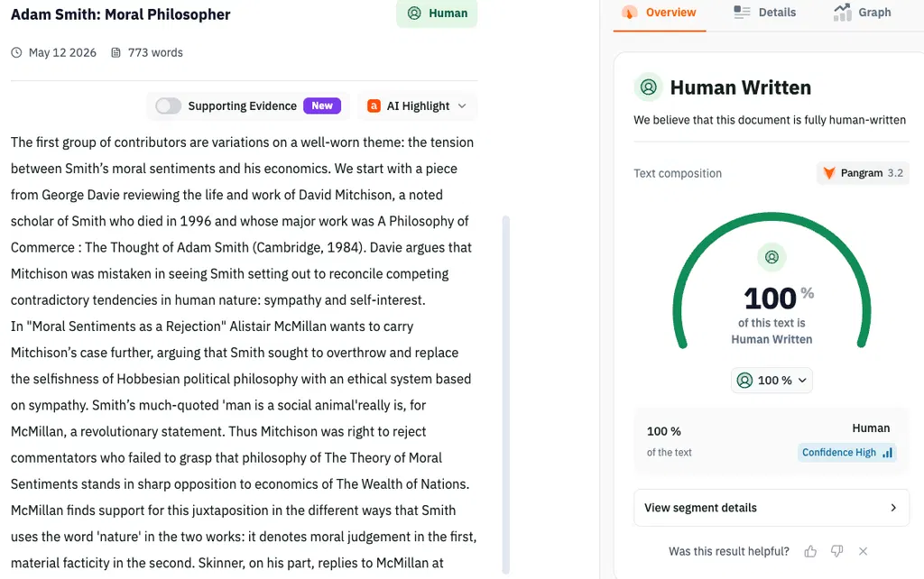Click the Pangram fox logo icon
This screenshot has height=579, width=924.
coord(829,172)
